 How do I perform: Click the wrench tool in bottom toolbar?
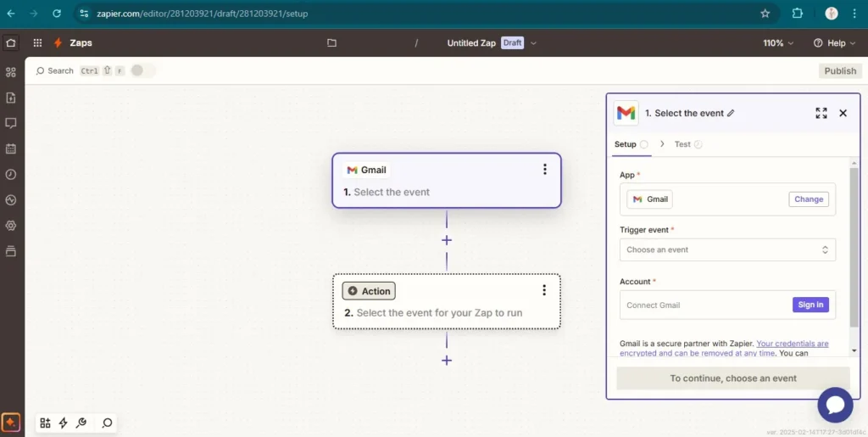[81, 423]
